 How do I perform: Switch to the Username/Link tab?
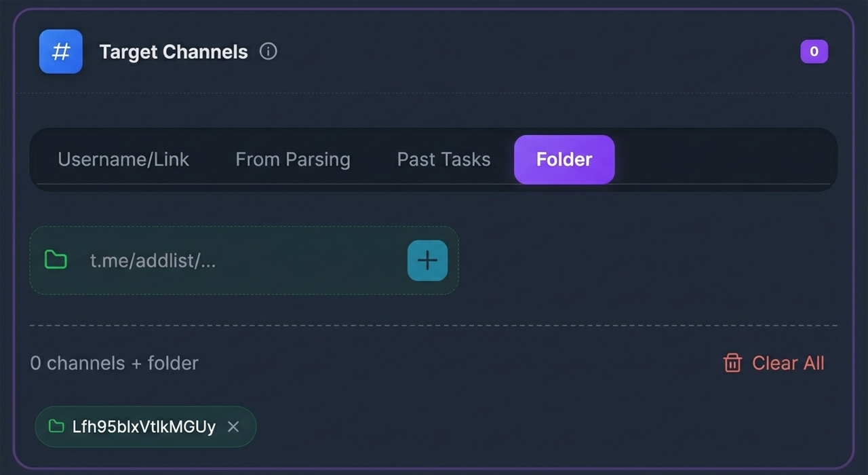[x=123, y=159]
